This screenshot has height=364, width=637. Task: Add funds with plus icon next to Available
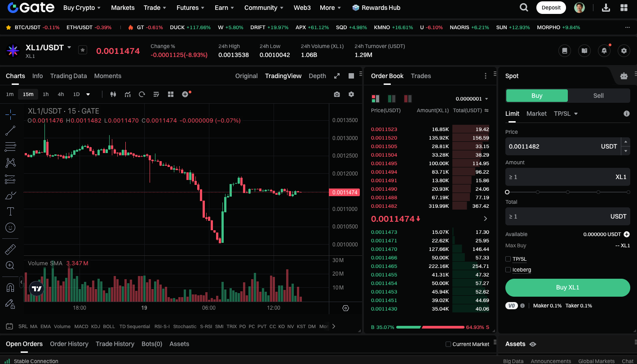[x=627, y=234]
